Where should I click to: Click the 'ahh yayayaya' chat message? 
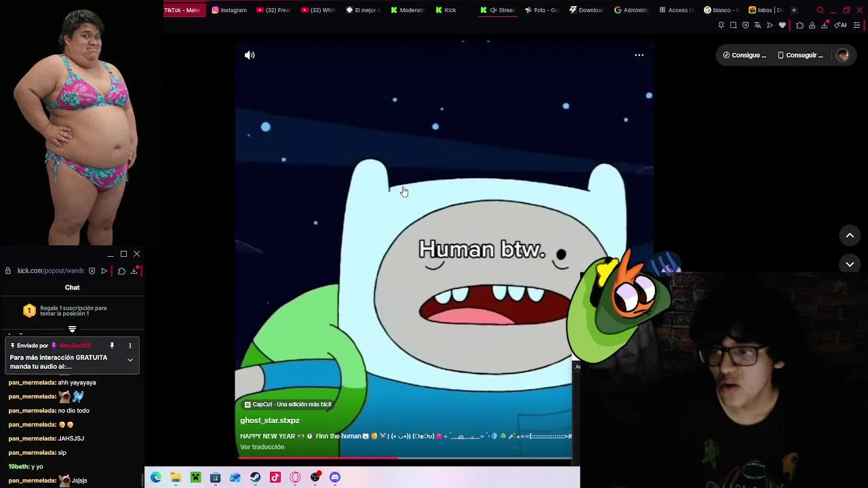tap(77, 383)
